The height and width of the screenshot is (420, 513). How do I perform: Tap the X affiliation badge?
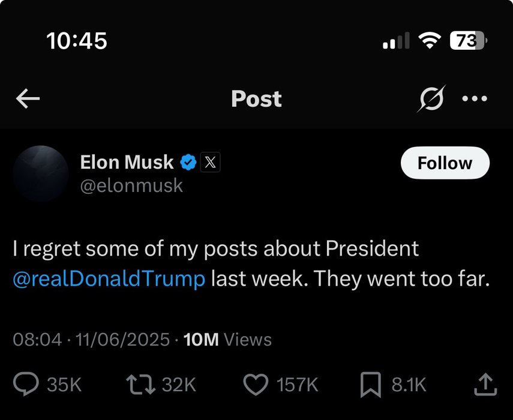coord(209,163)
